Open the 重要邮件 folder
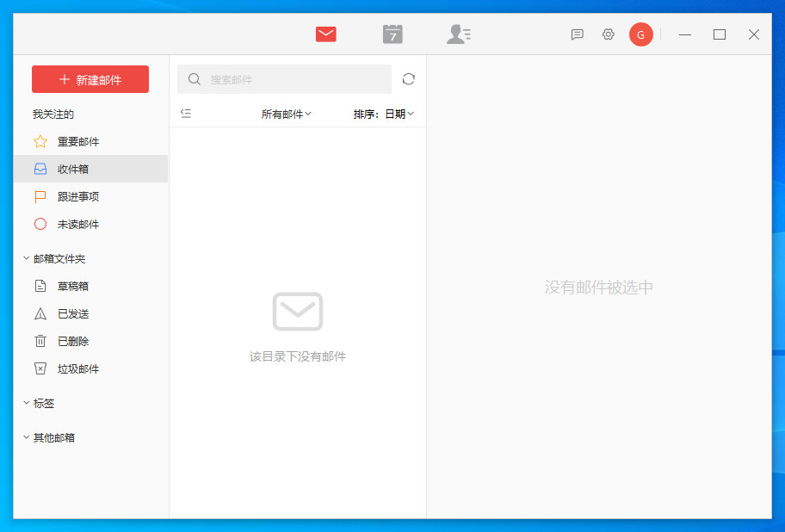 pos(90,142)
